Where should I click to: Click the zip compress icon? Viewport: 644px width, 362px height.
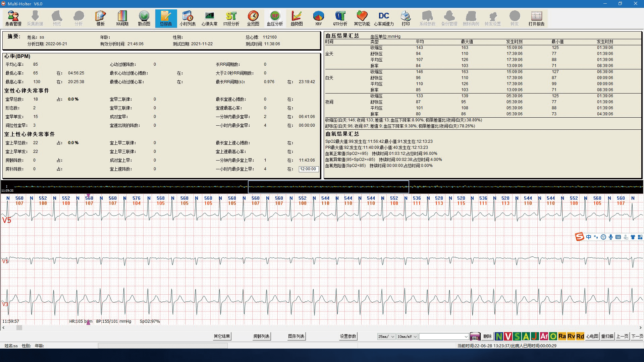pos(475,337)
